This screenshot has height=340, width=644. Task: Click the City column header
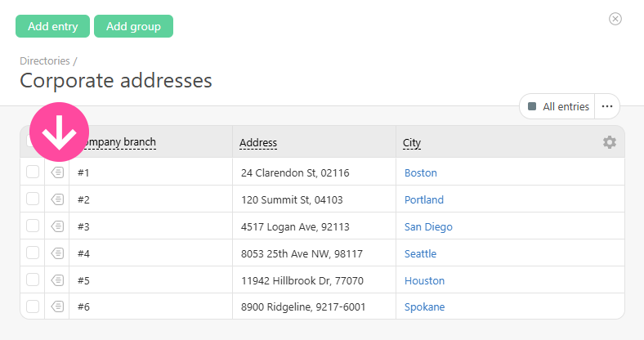click(412, 143)
